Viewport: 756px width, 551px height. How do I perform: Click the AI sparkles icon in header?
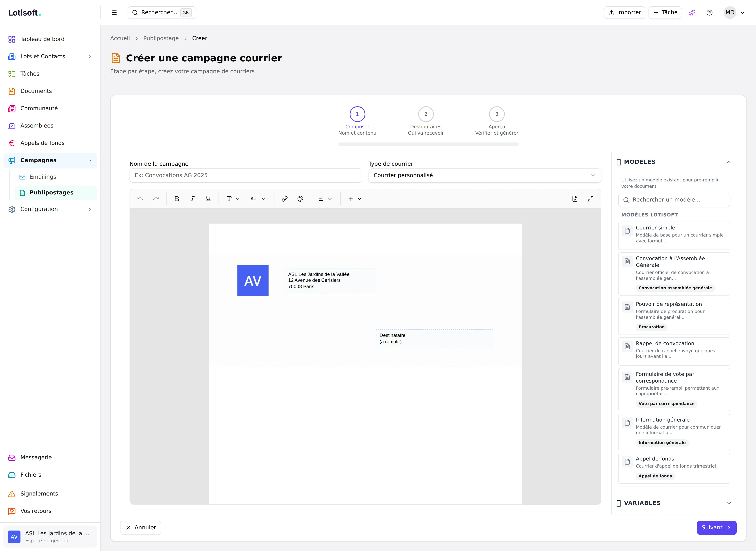click(x=692, y=12)
